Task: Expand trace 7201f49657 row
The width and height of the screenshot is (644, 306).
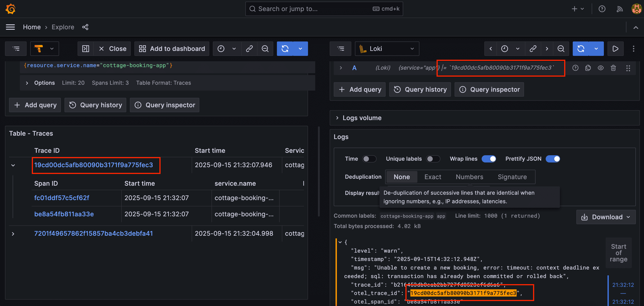Action: coord(13,234)
